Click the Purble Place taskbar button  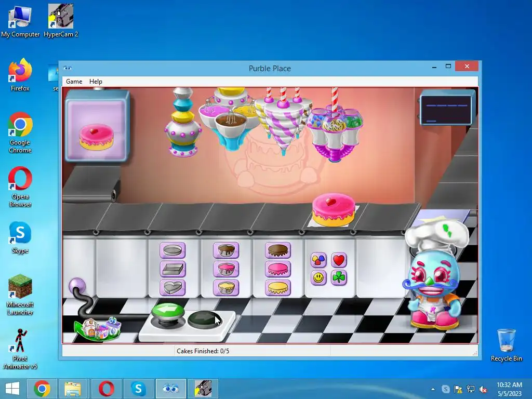tap(170, 389)
